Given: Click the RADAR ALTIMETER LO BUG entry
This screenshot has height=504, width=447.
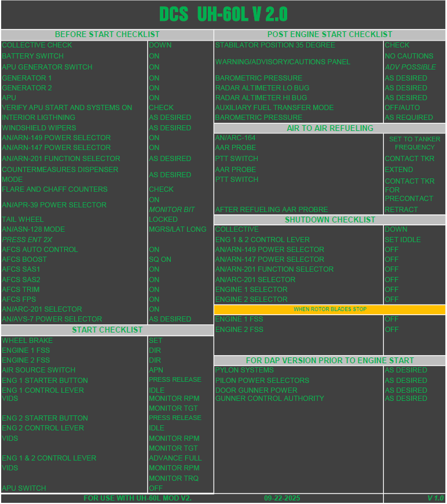Looking at the screenshot, I should click(x=262, y=88).
